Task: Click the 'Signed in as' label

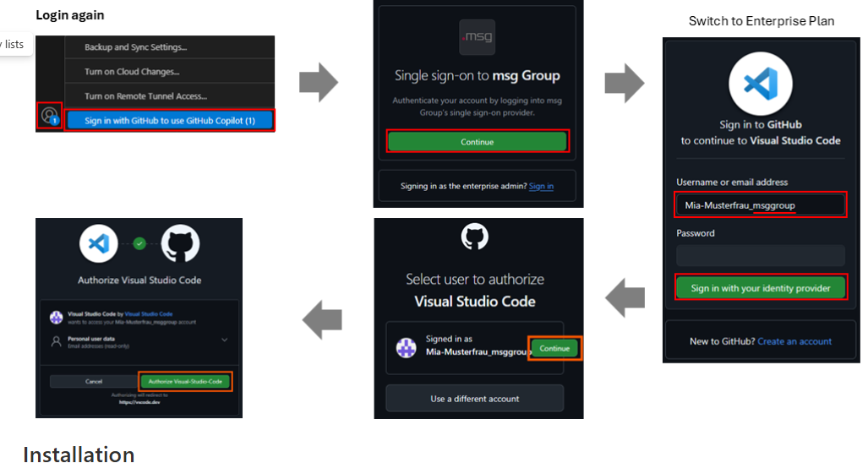Action: coord(449,339)
